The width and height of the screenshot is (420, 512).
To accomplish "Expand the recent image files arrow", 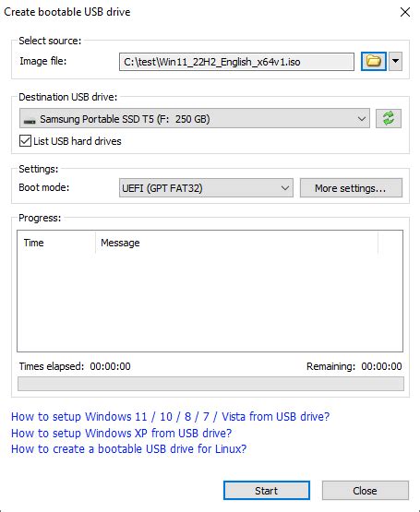I will 395,61.
